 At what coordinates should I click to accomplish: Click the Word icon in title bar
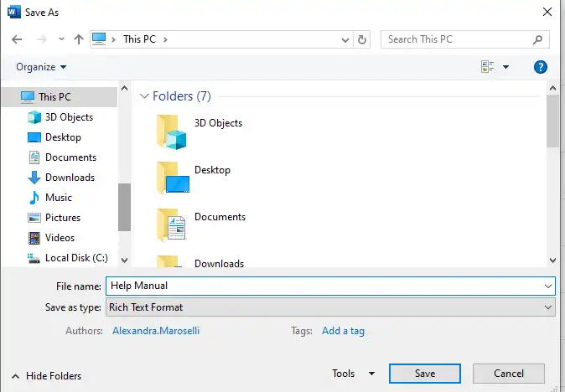tap(13, 12)
